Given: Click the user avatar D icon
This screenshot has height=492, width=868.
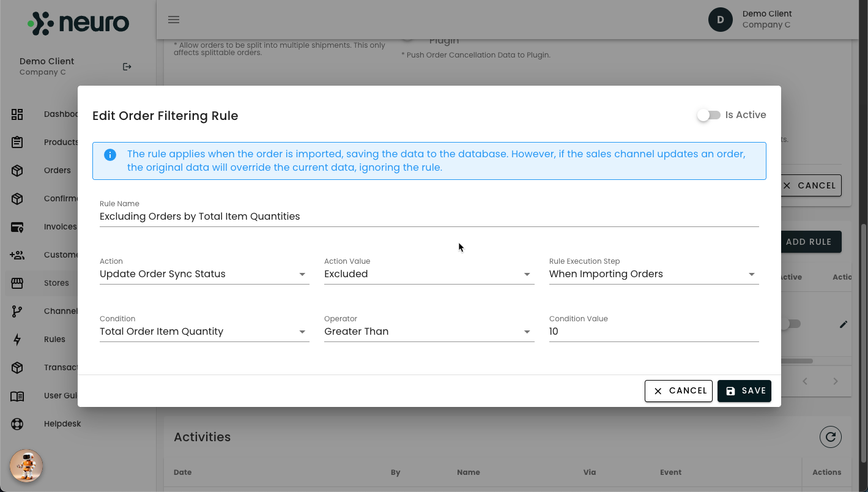Looking at the screenshot, I should pyautogui.click(x=721, y=20).
